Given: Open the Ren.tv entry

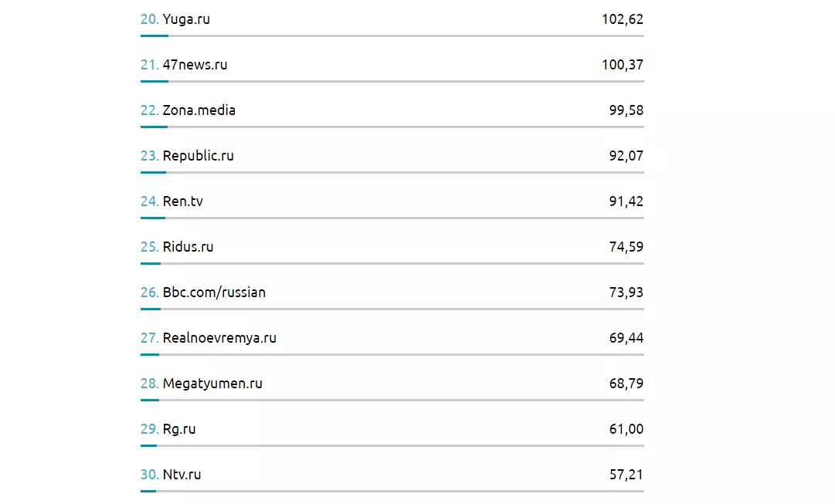Looking at the screenshot, I should 182,201.
